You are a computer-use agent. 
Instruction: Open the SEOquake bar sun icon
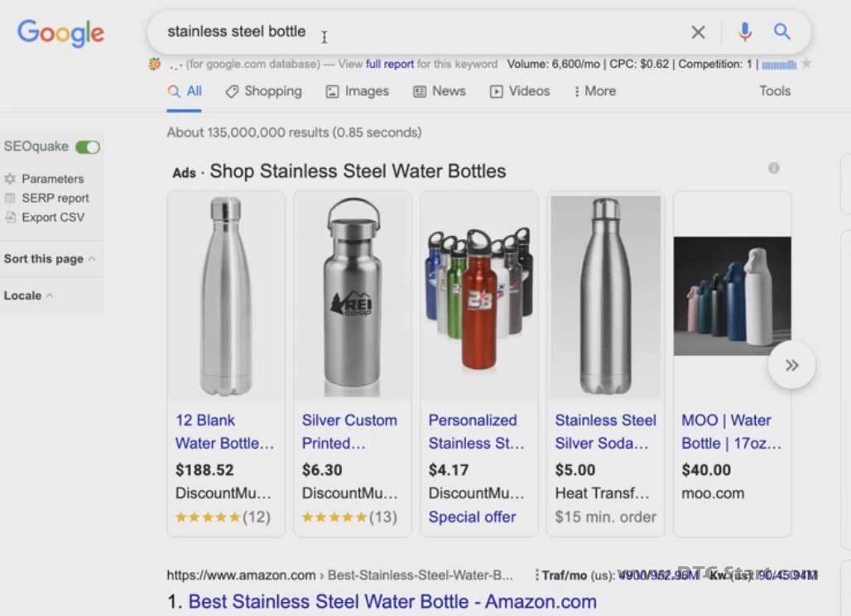[155, 64]
